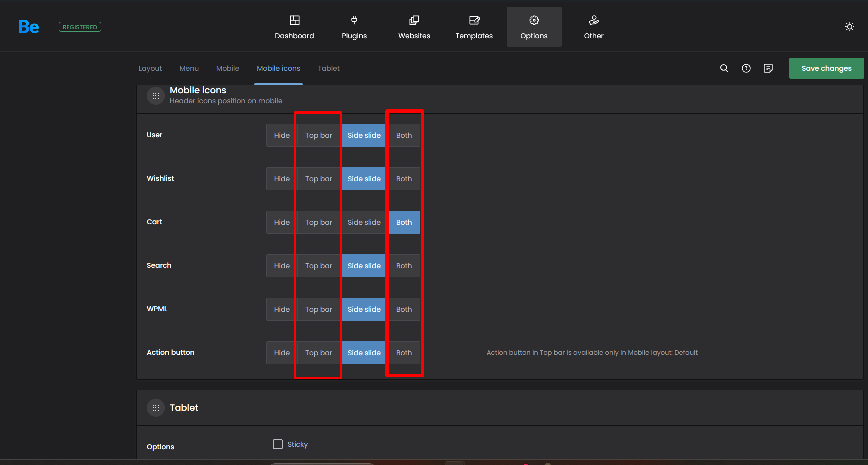Image resolution: width=868 pixels, height=465 pixels.
Task: Set User icon to Top bar
Action: [x=318, y=135]
